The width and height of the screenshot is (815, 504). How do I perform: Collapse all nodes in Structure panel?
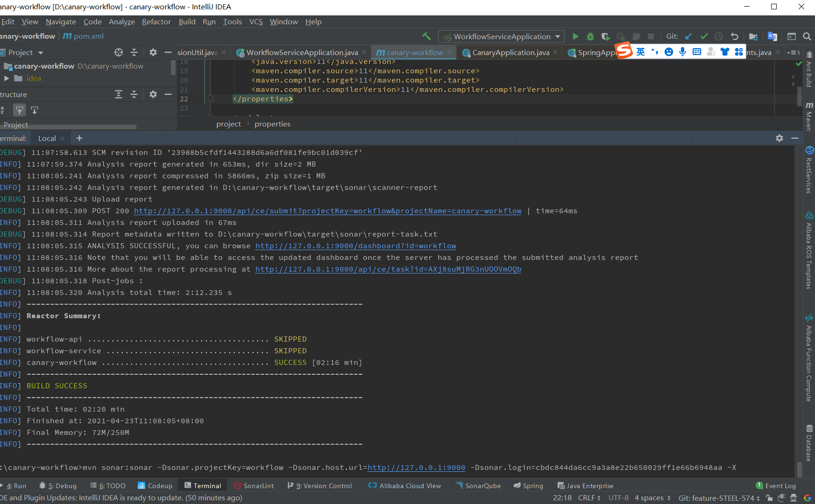click(x=134, y=94)
